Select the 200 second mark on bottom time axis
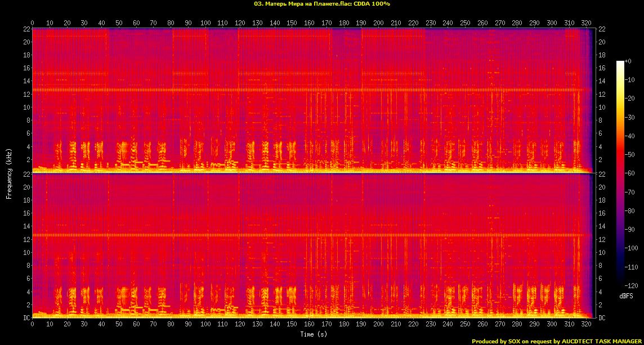 point(378,325)
